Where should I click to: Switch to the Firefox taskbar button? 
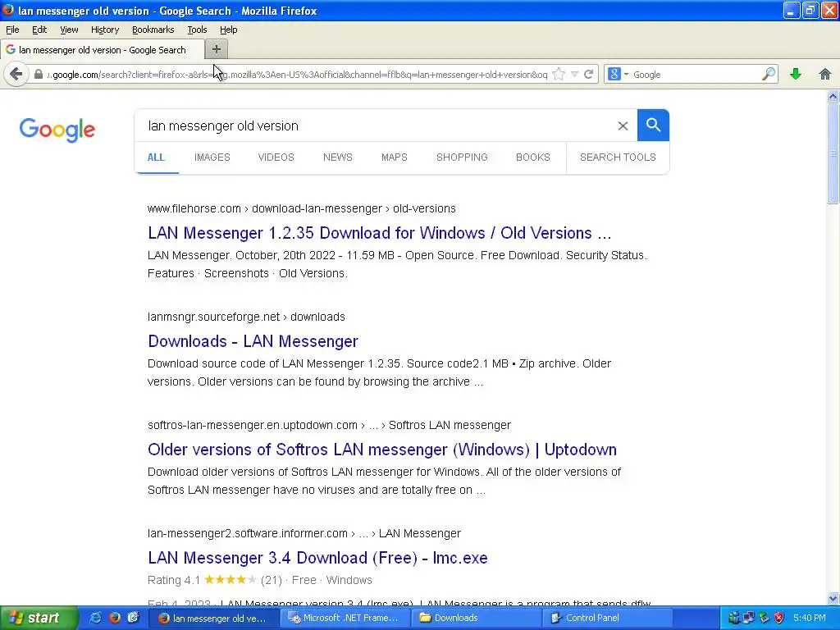click(214, 619)
